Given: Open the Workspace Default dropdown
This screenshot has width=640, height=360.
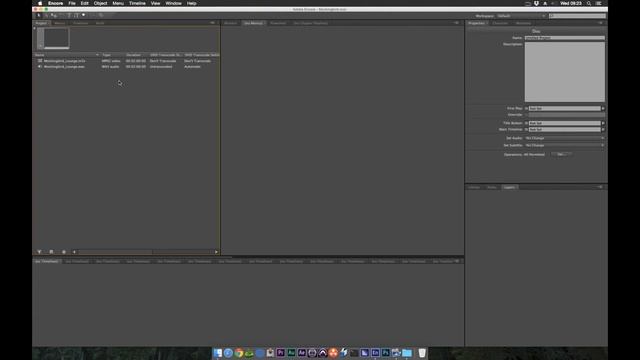Looking at the screenshot, I should (521, 16).
